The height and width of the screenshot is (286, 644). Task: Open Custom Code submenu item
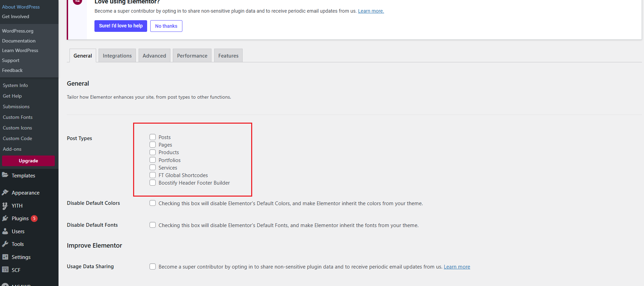(17, 138)
